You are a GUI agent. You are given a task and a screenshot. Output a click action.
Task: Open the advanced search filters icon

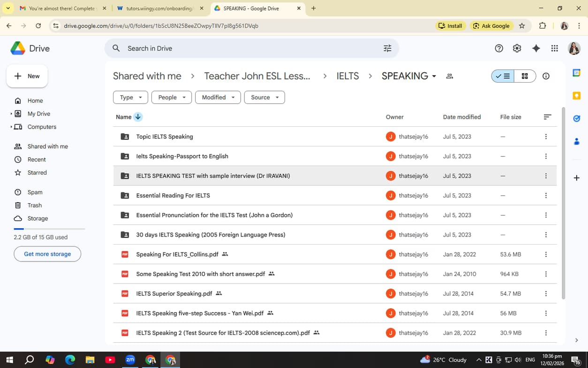(387, 48)
